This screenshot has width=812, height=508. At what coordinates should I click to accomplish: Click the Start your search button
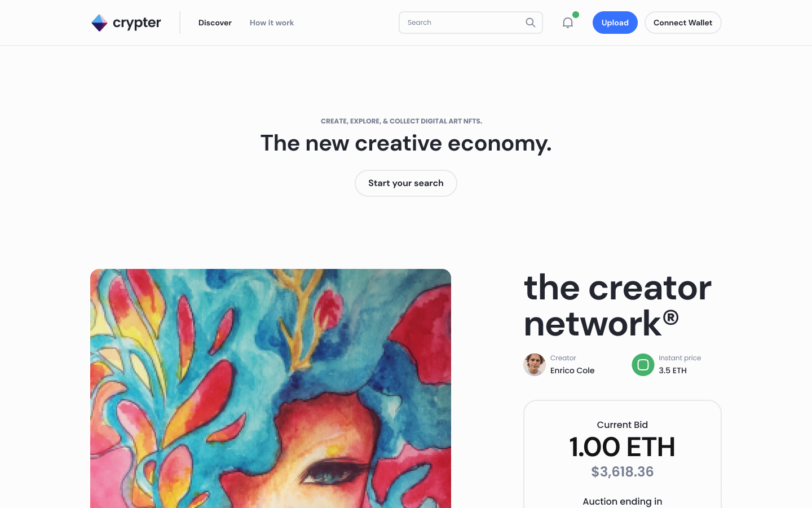point(406,183)
